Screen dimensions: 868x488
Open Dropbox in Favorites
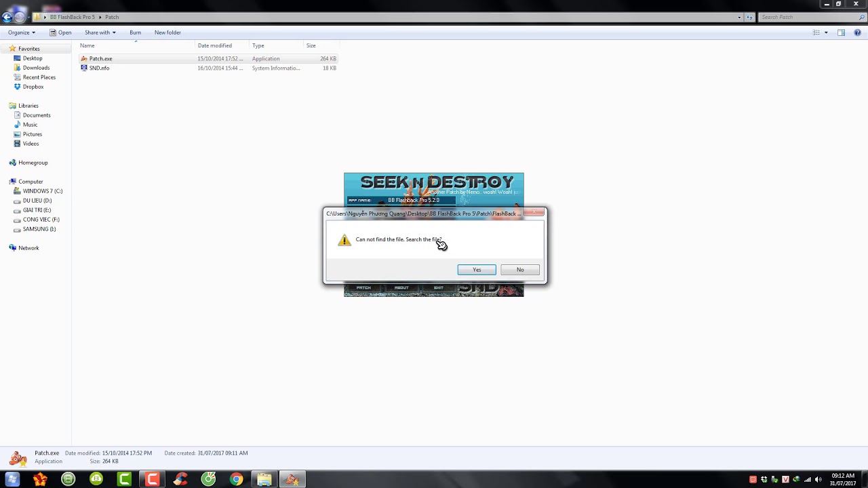[x=33, y=87]
